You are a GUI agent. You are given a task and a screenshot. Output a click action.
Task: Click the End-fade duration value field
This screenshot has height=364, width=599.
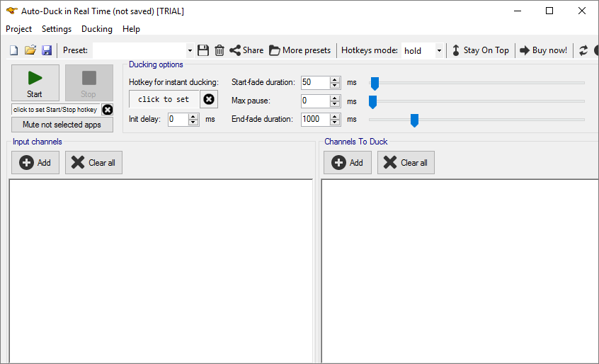point(315,119)
